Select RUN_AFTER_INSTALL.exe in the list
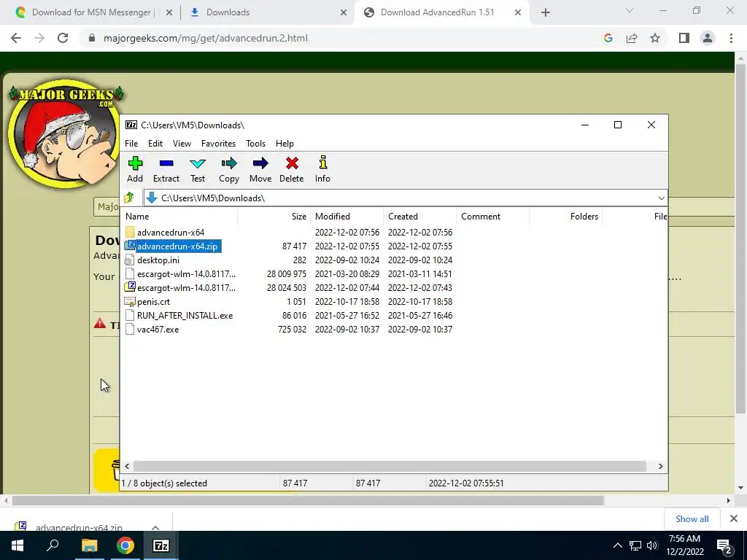Viewport: 747px width, 560px height. pyautogui.click(x=289, y=315)
